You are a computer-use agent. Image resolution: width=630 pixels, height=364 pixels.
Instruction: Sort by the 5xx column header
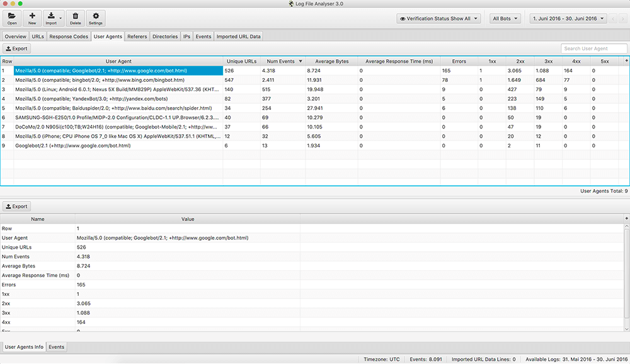pos(605,62)
